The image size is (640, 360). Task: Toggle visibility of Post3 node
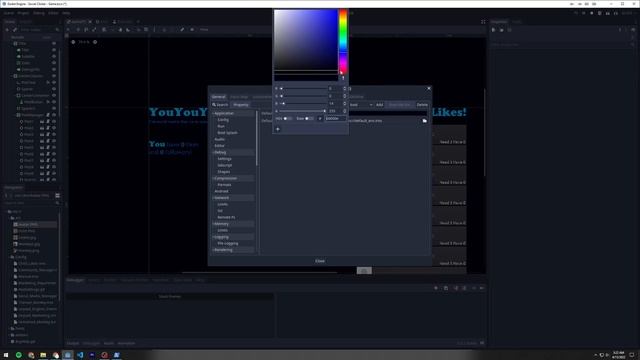click(54, 135)
